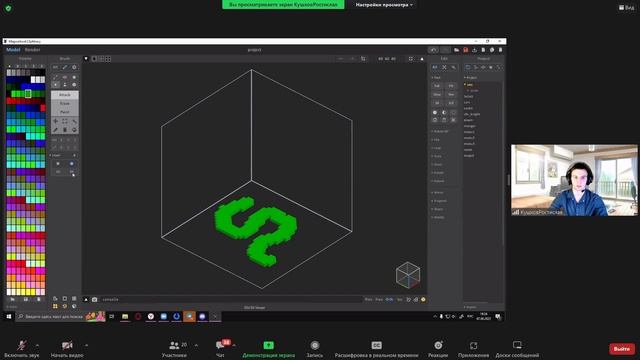
Task: Click the X icon tab in Edit panel
Action: [x=444, y=67]
